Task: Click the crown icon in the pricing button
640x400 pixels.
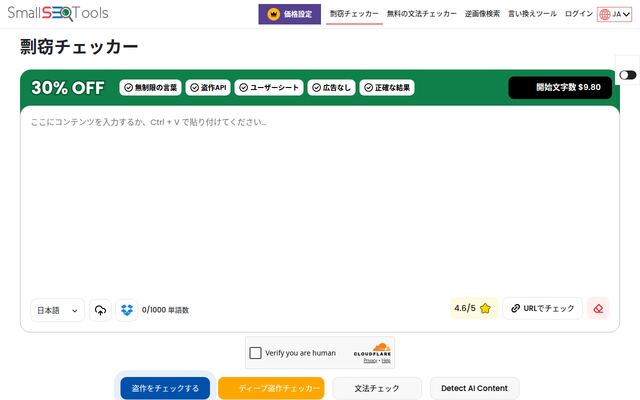Action: click(x=273, y=14)
